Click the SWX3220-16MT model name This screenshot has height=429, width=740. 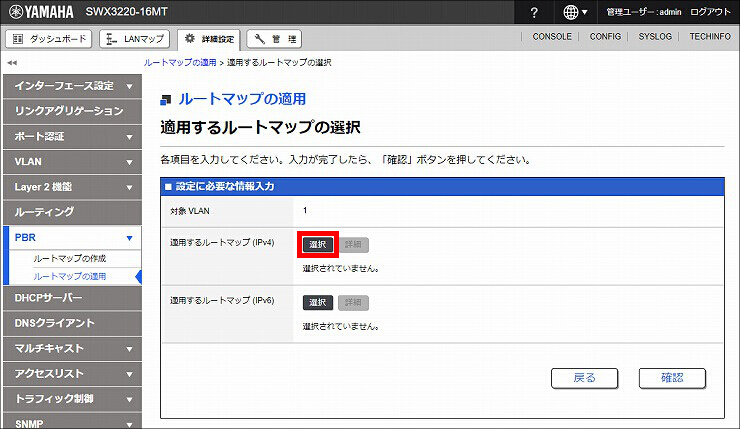click(x=126, y=12)
